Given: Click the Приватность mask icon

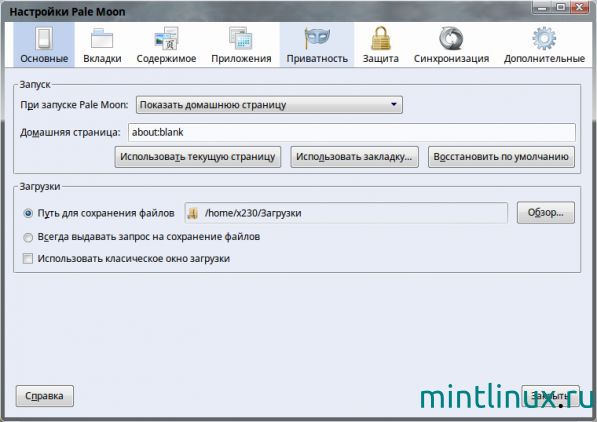Looking at the screenshot, I should tap(317, 38).
